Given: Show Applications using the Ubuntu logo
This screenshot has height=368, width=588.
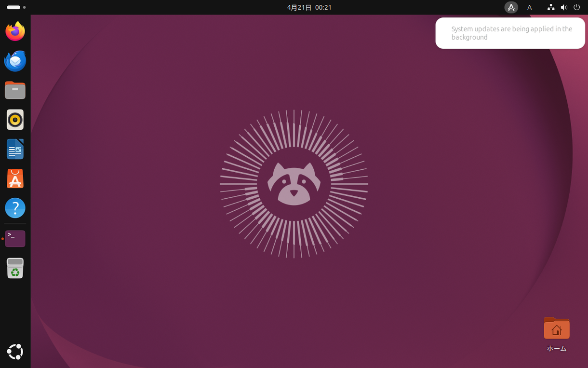Looking at the screenshot, I should click(15, 352).
